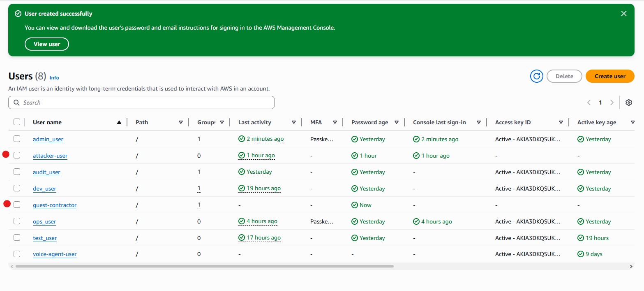Go to next page arrow in pagination
Image resolution: width=644 pixels, height=291 pixels.
click(612, 102)
